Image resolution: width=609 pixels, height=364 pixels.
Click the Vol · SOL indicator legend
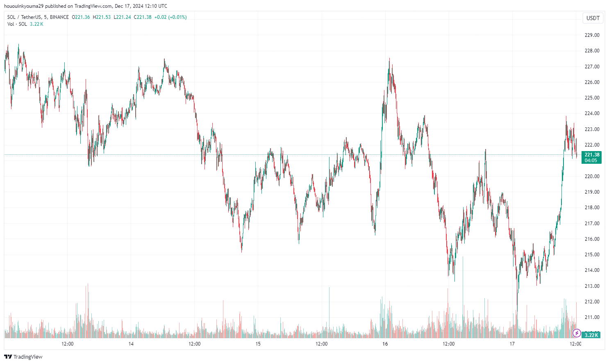pos(17,24)
